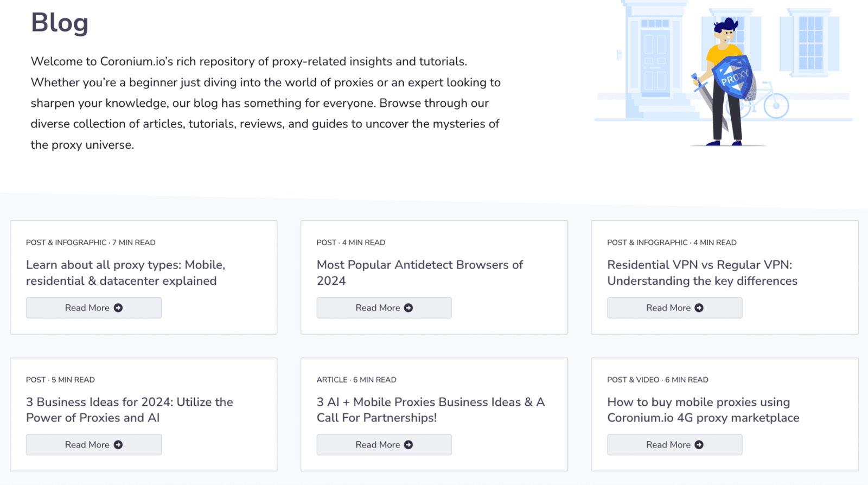868x485 pixels.
Task: Open Read More for AI + Mobile Proxies article
Action: (x=384, y=445)
